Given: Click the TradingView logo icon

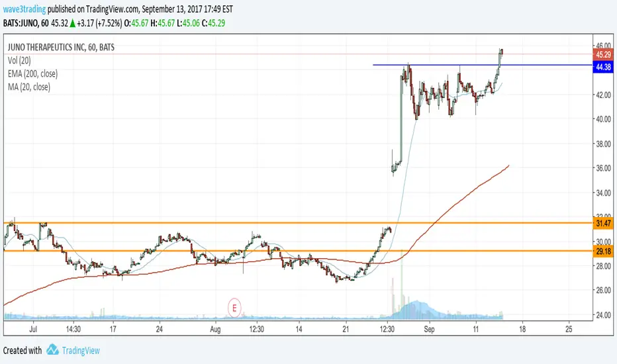Looking at the screenshot, I should 52,350.
